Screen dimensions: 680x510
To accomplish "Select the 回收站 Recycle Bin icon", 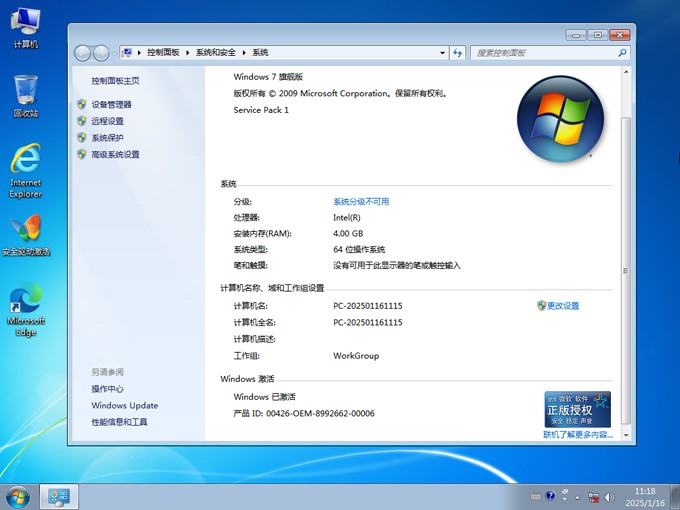I will point(26,96).
